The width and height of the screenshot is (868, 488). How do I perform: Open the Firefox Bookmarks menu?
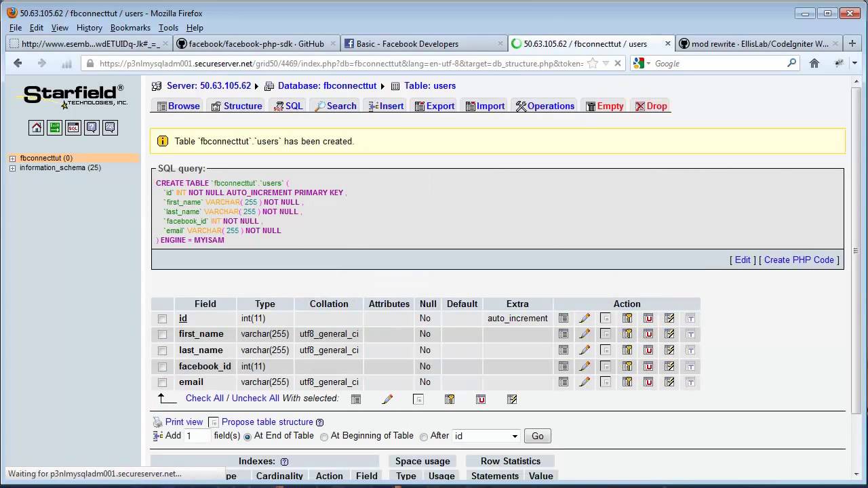pyautogui.click(x=130, y=28)
